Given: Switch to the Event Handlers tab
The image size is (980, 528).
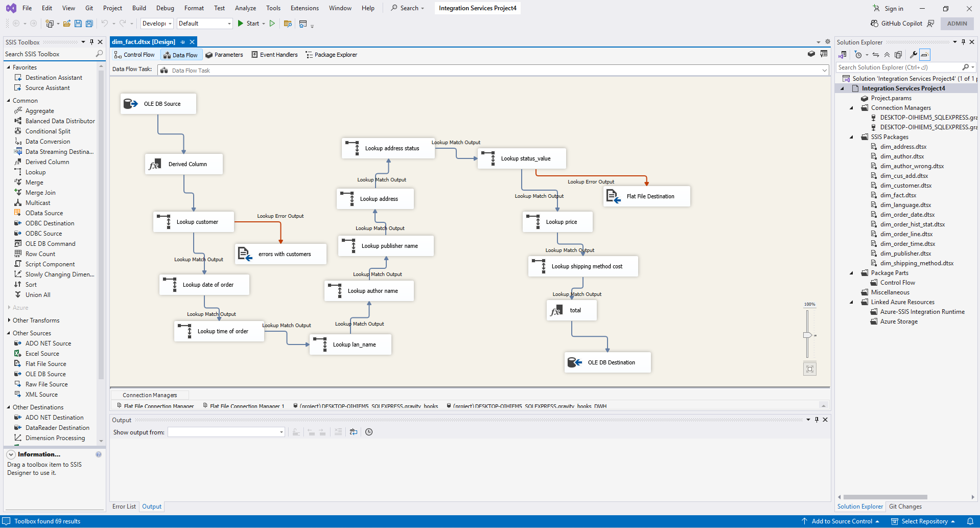Looking at the screenshot, I should tap(274, 55).
